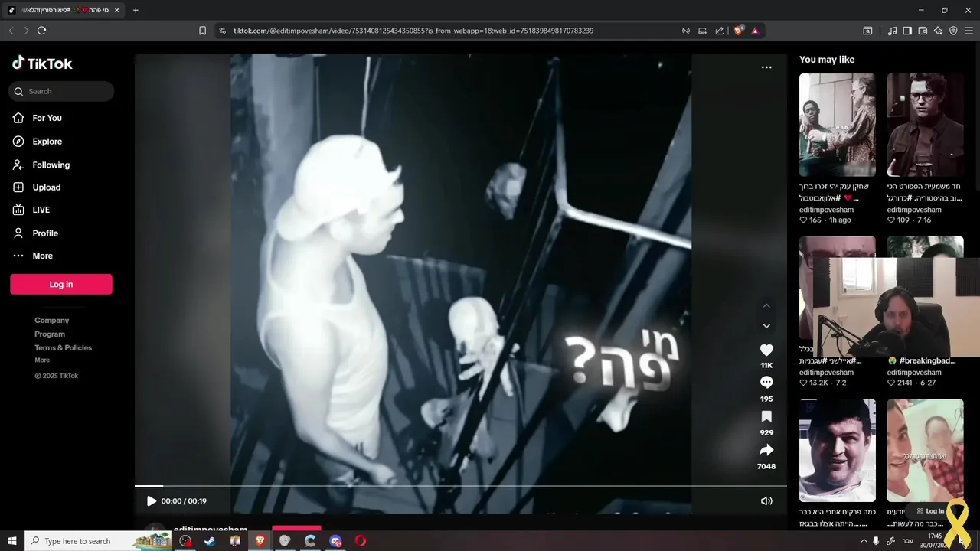The width and height of the screenshot is (980, 551).
Task: Click the Windows taskbar search box
Action: coord(99,541)
